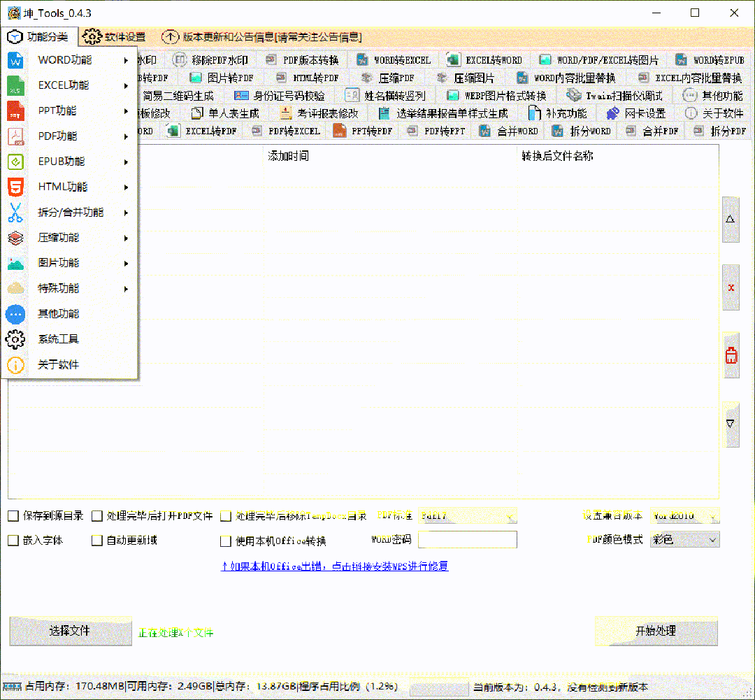Click the red PPT icon in menu
The height and width of the screenshot is (700, 755).
pos(15,110)
